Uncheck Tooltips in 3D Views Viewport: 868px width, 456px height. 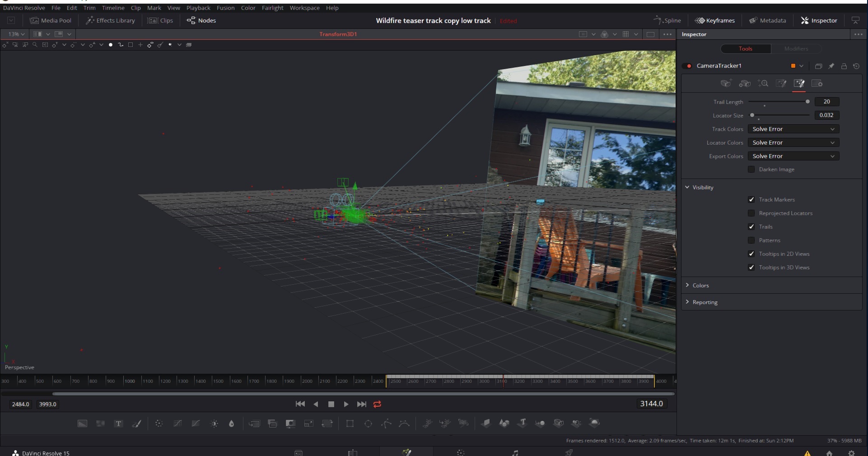[751, 267]
